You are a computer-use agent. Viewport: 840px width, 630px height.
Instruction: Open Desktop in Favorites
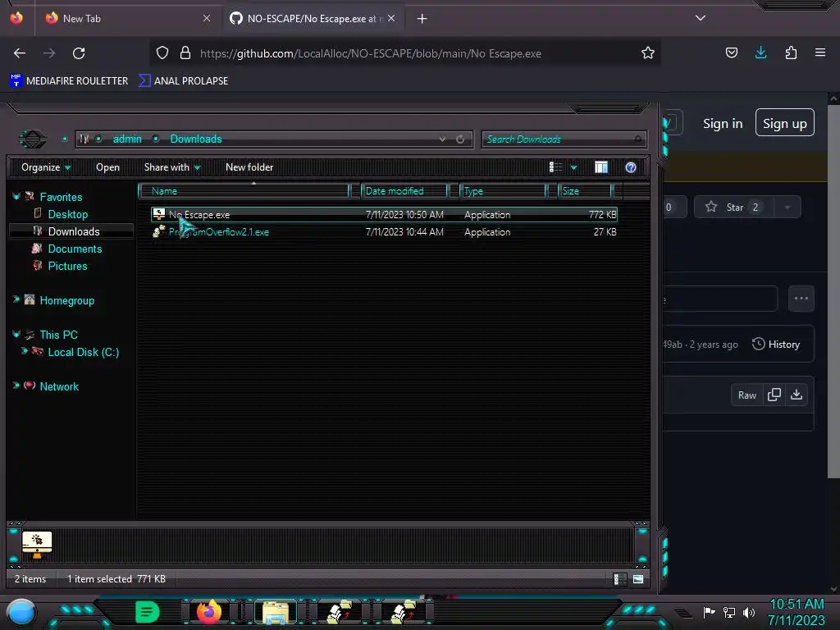click(x=67, y=214)
